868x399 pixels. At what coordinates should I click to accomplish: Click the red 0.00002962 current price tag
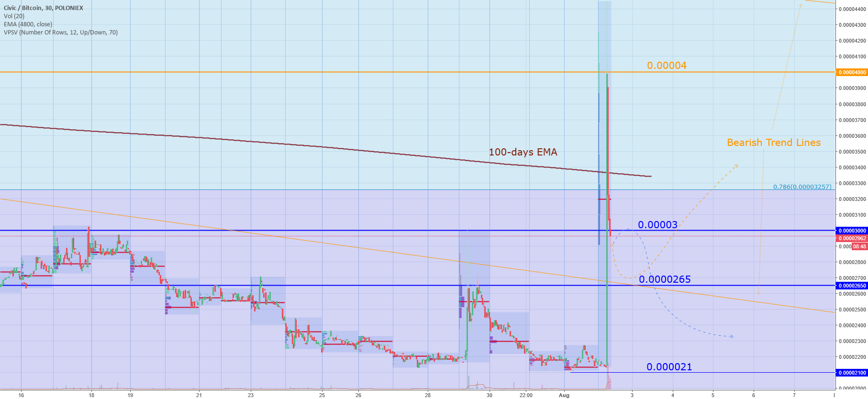tap(852, 238)
